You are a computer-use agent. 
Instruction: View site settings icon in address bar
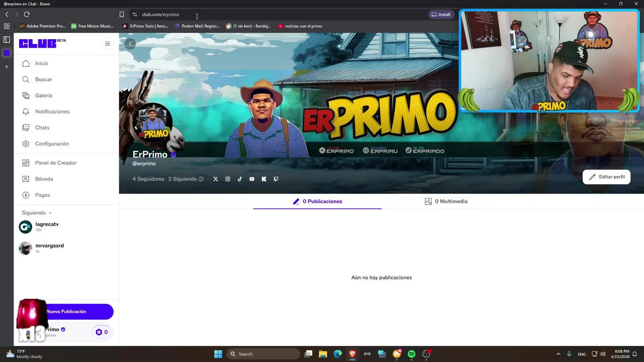(134, 15)
